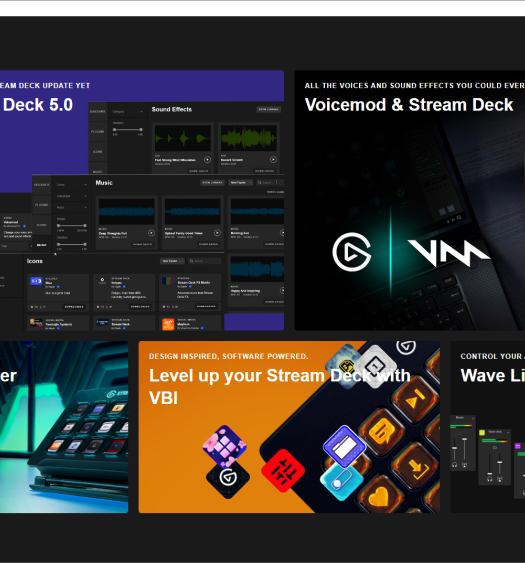Open the second filter dropdown in Music panel sidebar
The height and width of the screenshot is (563, 525).
[x=71, y=196]
